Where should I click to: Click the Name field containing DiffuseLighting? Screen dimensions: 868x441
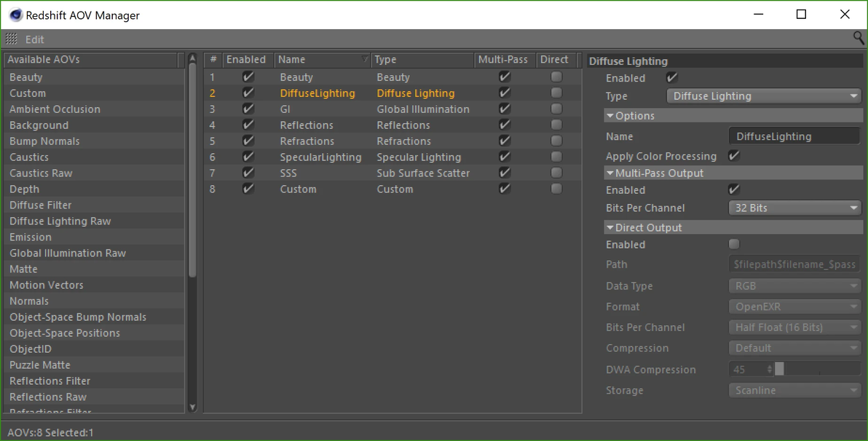(x=794, y=136)
